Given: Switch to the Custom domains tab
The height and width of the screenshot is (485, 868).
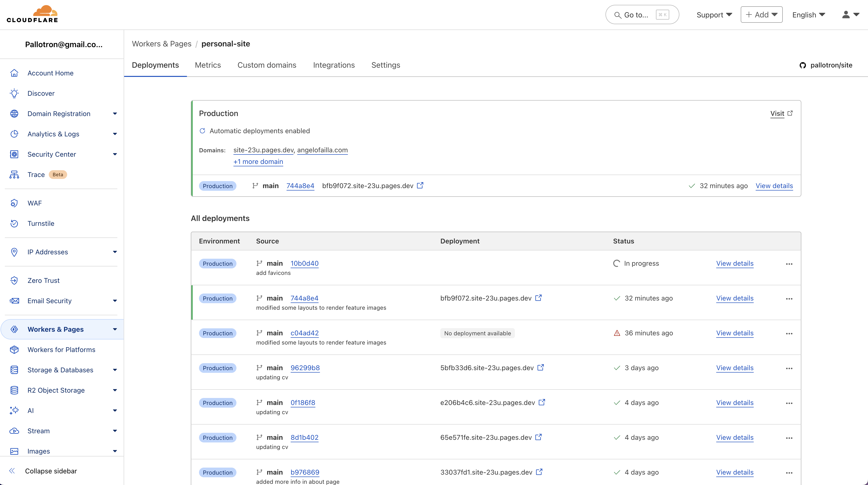Looking at the screenshot, I should tap(267, 65).
